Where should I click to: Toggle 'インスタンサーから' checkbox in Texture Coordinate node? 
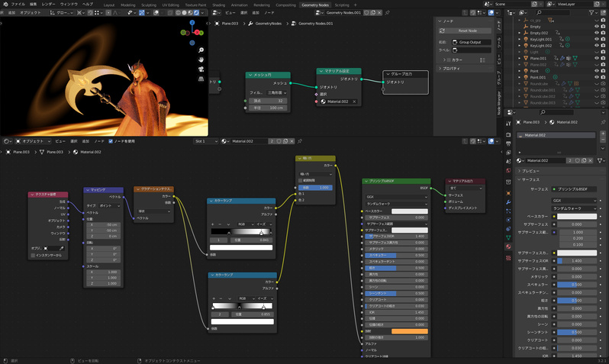tap(33, 256)
